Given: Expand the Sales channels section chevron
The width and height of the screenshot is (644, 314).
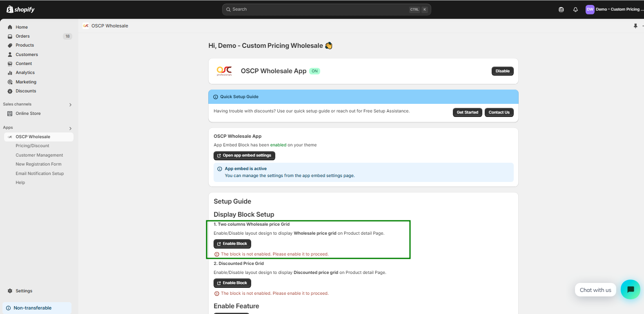Looking at the screenshot, I should tap(70, 105).
